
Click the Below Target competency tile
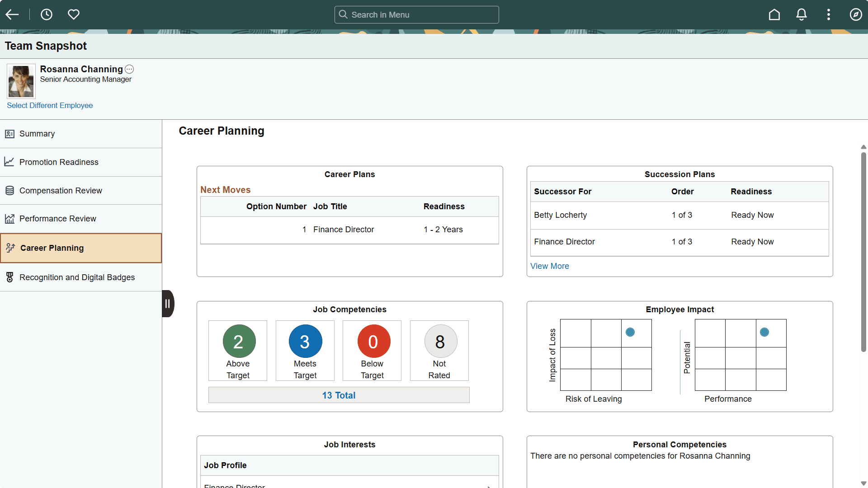click(372, 351)
